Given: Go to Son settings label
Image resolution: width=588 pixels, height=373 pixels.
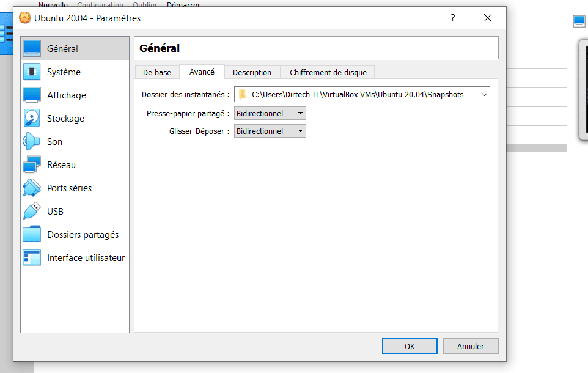Looking at the screenshot, I should pyautogui.click(x=55, y=142).
